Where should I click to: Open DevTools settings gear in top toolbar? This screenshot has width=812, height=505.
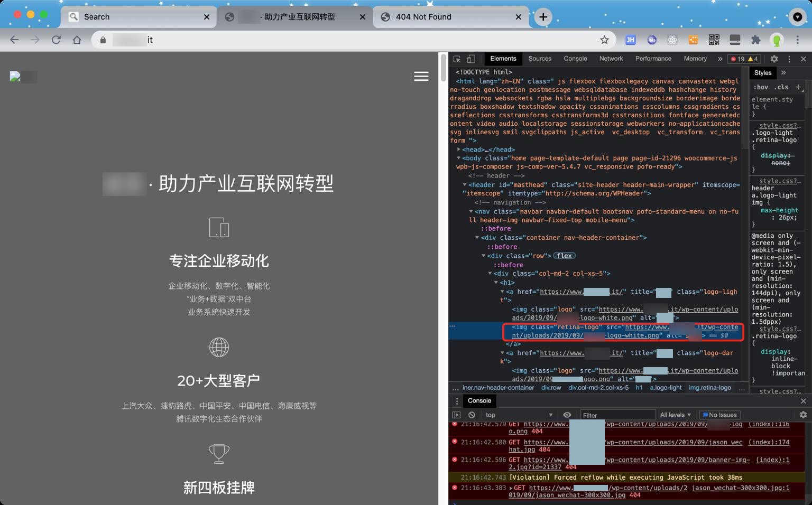774,59
